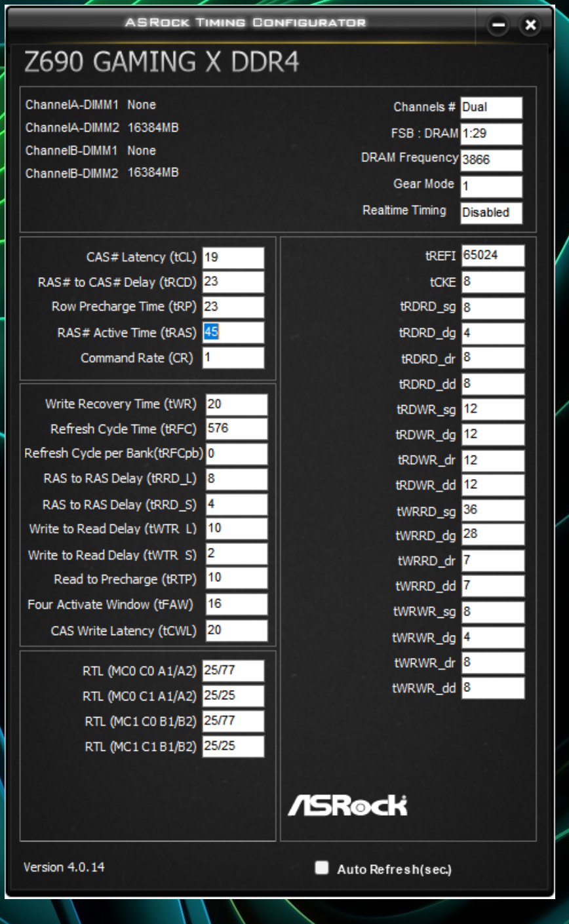Click the tCKE value field

tap(493, 282)
